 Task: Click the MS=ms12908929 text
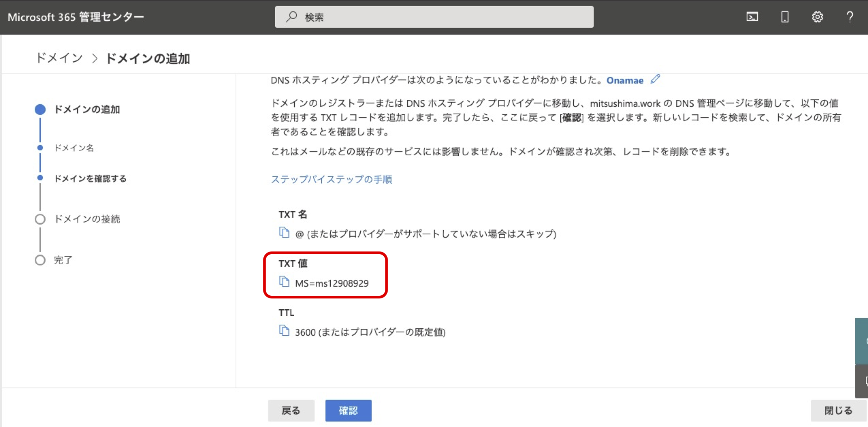point(332,283)
